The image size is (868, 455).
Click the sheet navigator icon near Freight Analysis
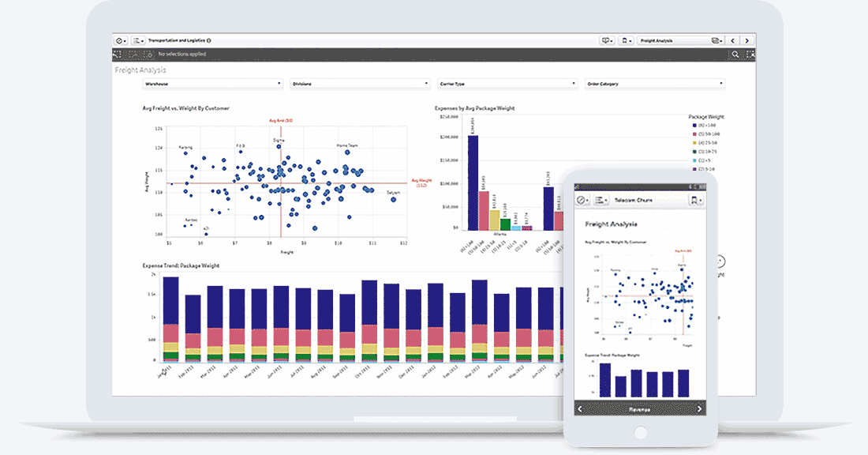click(x=716, y=39)
